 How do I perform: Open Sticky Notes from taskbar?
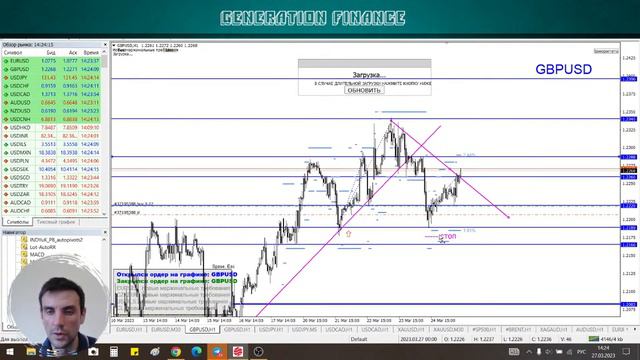[x=134, y=351]
